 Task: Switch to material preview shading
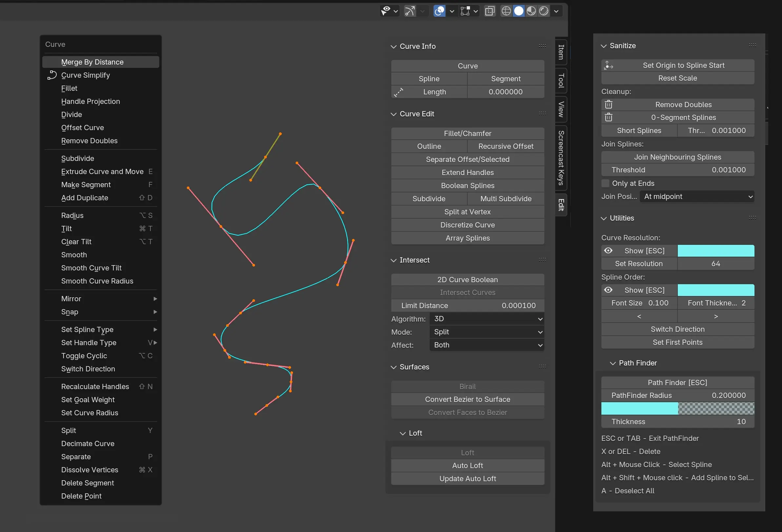[531, 11]
